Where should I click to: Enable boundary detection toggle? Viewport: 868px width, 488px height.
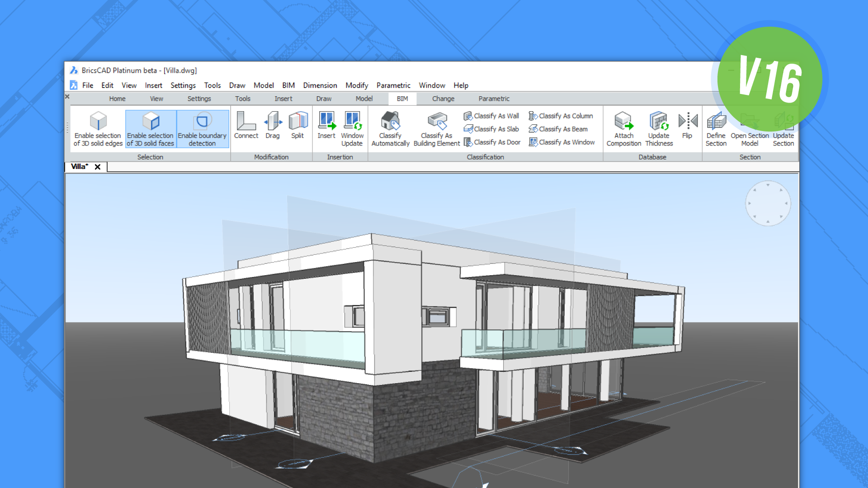(x=202, y=127)
